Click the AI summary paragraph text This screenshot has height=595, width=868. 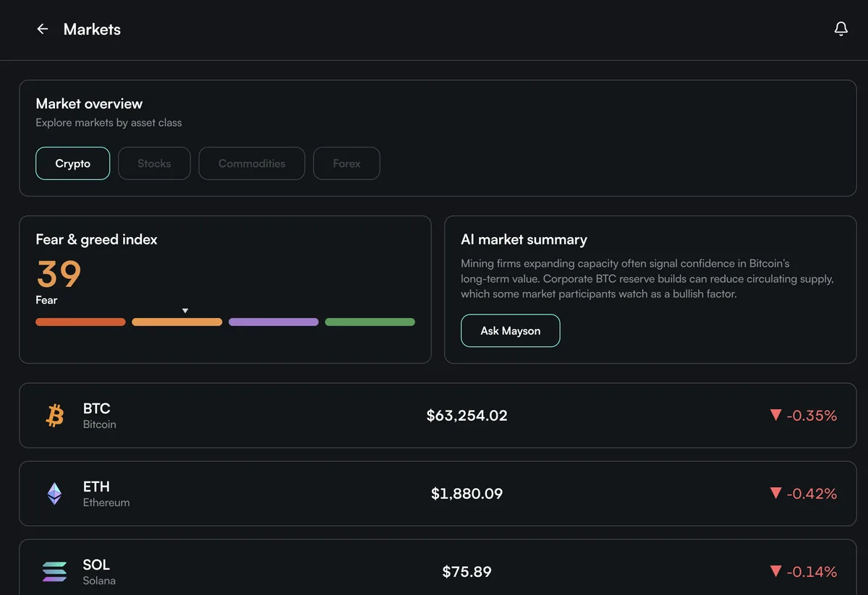coord(647,279)
